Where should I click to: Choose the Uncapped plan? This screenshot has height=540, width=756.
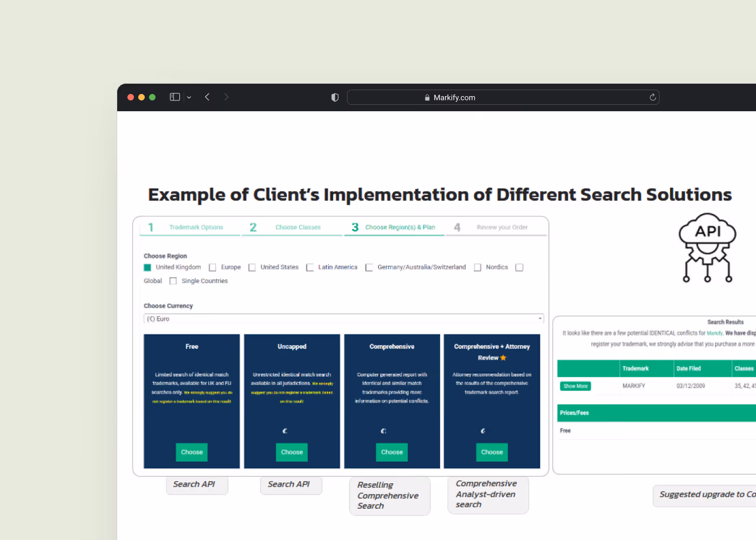pyautogui.click(x=292, y=452)
